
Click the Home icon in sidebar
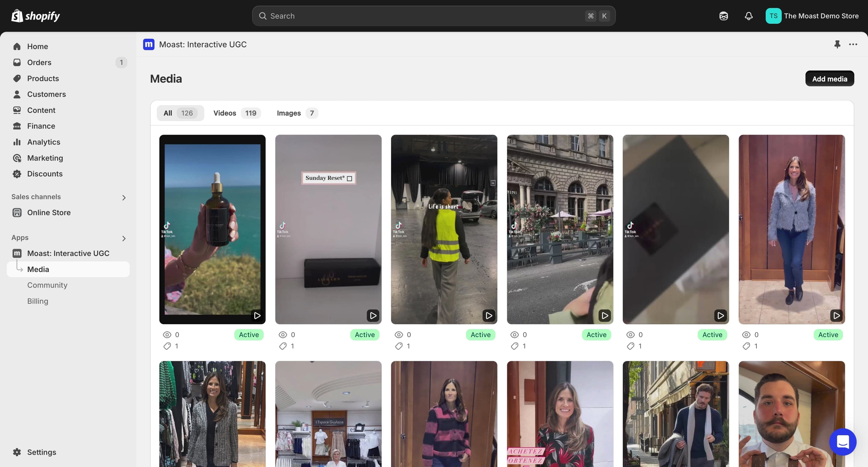(x=17, y=46)
